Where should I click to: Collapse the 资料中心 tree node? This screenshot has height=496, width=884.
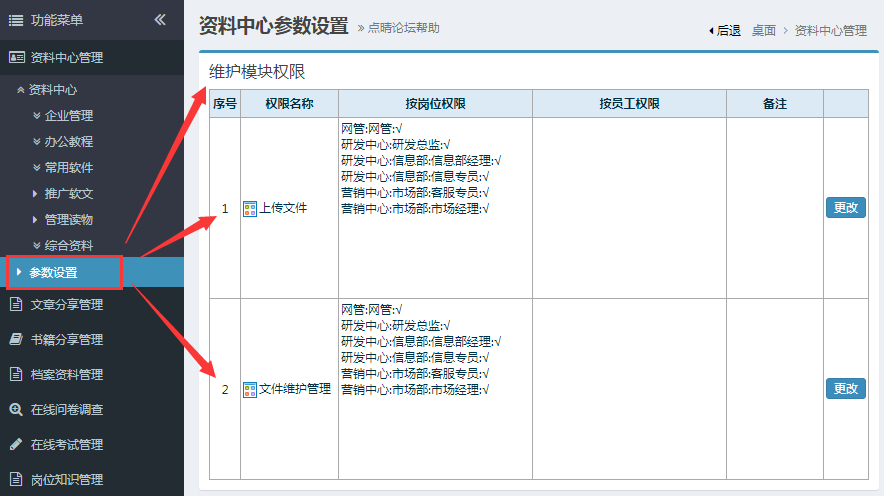click(x=20, y=90)
